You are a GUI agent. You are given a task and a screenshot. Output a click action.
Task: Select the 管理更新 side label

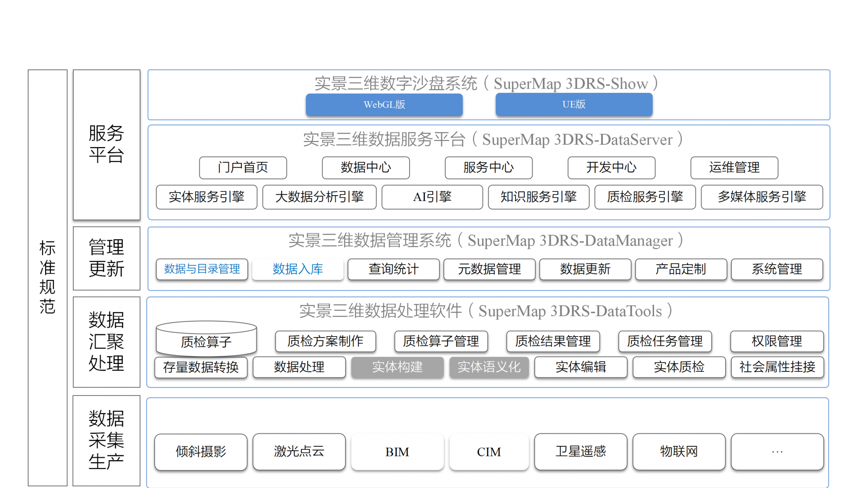click(x=107, y=258)
